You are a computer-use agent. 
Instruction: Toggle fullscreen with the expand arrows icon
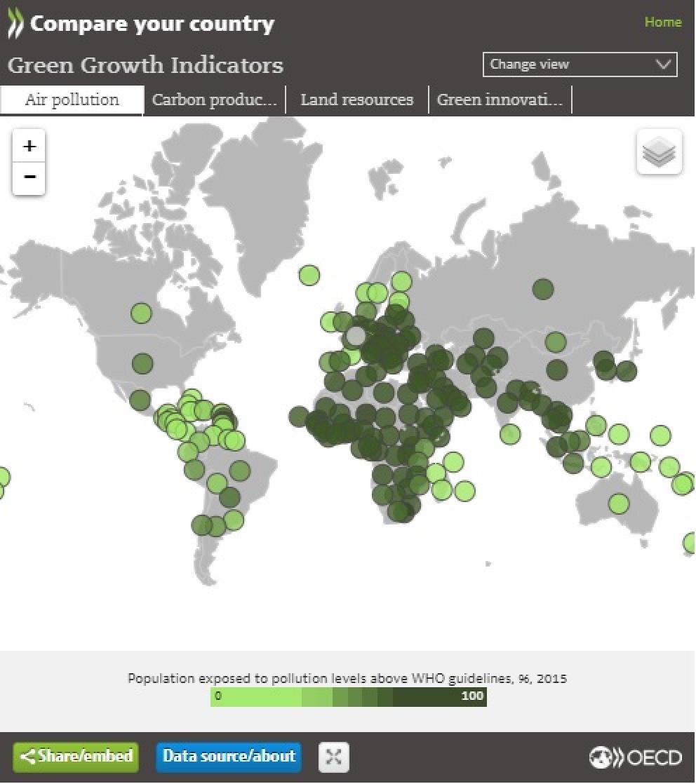[x=334, y=757]
